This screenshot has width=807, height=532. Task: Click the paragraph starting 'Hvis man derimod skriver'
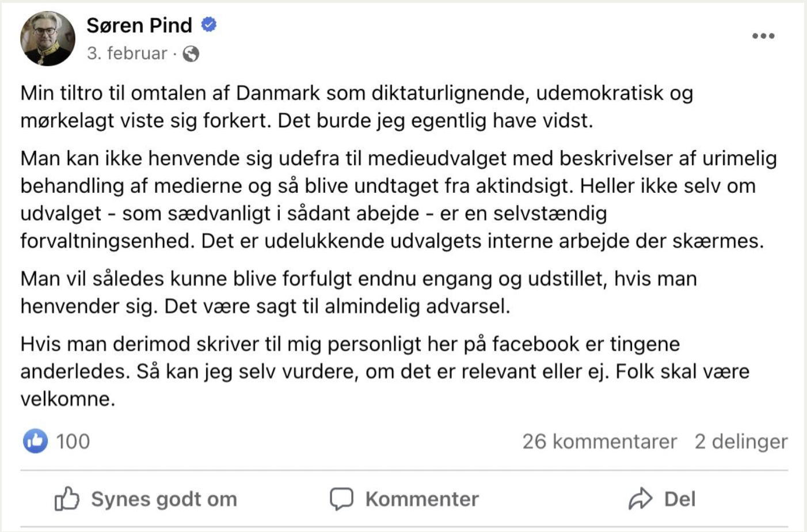pos(385,371)
